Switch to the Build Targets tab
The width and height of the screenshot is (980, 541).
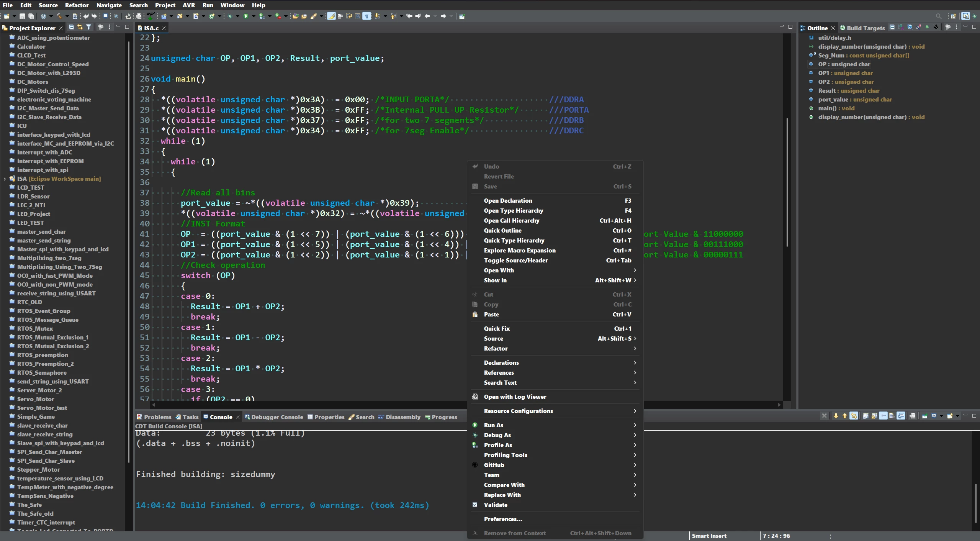coord(862,28)
